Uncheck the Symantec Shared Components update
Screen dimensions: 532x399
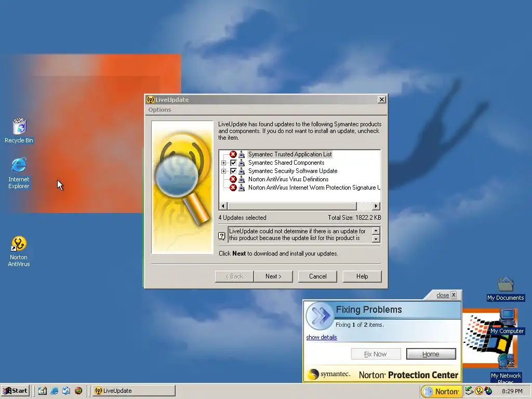pos(233,163)
